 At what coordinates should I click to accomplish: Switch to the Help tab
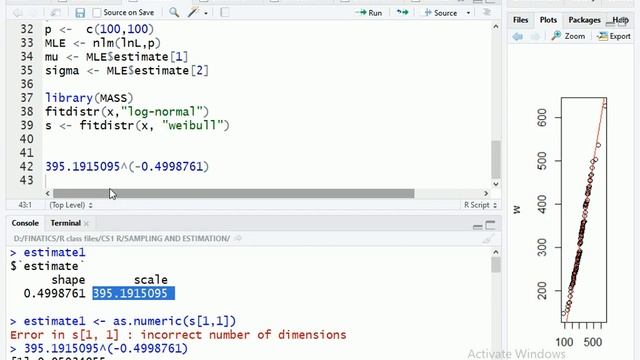(x=620, y=20)
